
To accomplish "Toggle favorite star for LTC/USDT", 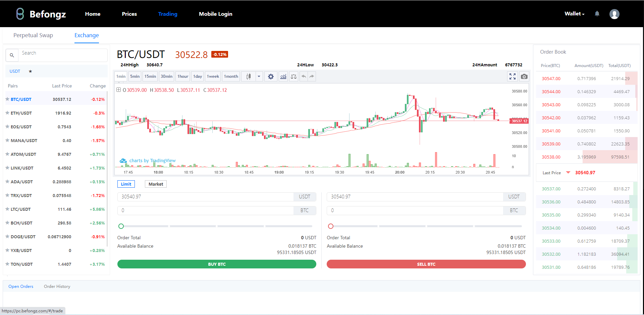I will [7, 209].
